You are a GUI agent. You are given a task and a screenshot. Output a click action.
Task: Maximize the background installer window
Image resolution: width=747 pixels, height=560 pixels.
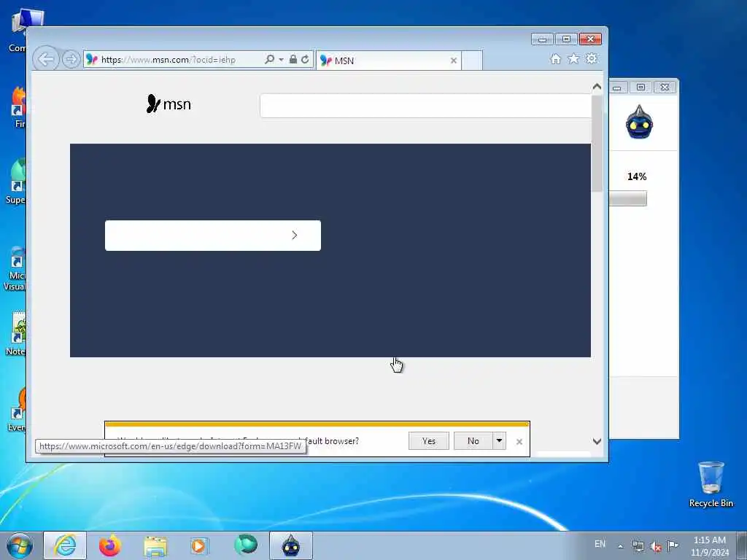pyautogui.click(x=640, y=87)
